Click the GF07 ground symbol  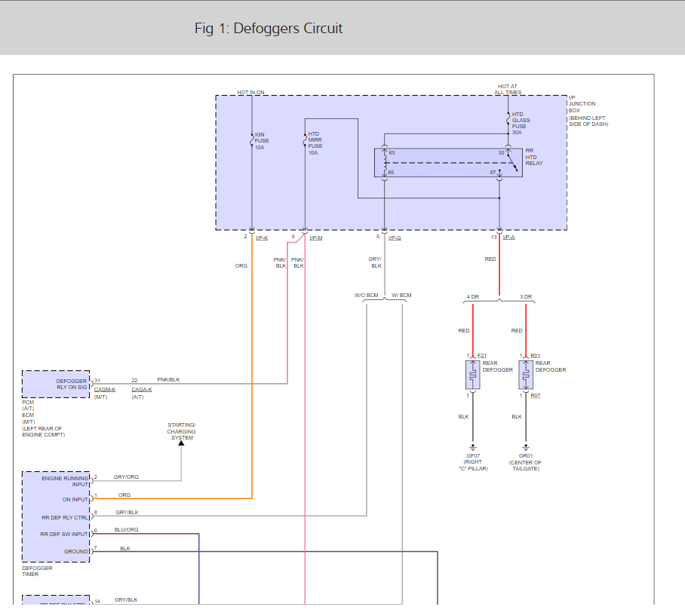pos(473,447)
